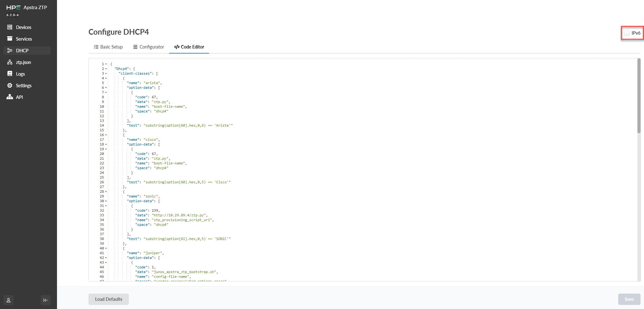Viewport: 644px width, 309px height.
Task: Click the junos_apstra_ztp_bootstrap.sh line
Action: 177,272
